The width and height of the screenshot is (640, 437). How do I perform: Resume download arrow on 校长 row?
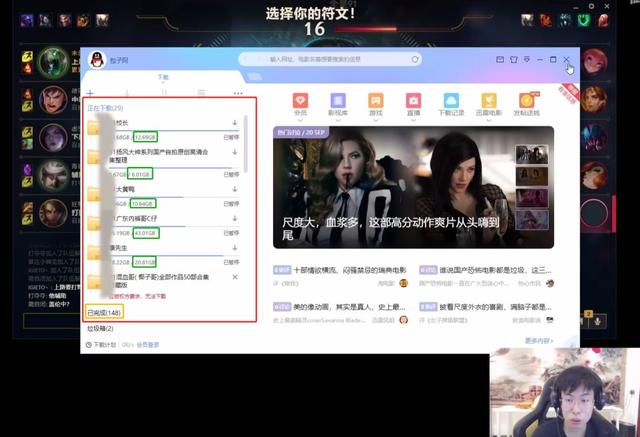(235, 122)
